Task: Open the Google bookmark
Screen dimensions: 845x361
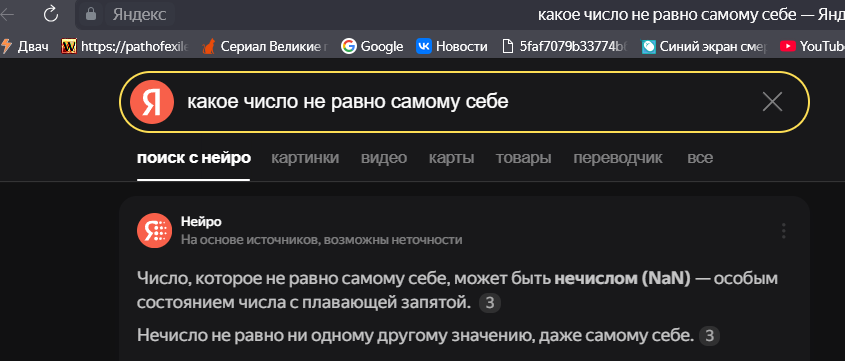Action: coord(372,46)
